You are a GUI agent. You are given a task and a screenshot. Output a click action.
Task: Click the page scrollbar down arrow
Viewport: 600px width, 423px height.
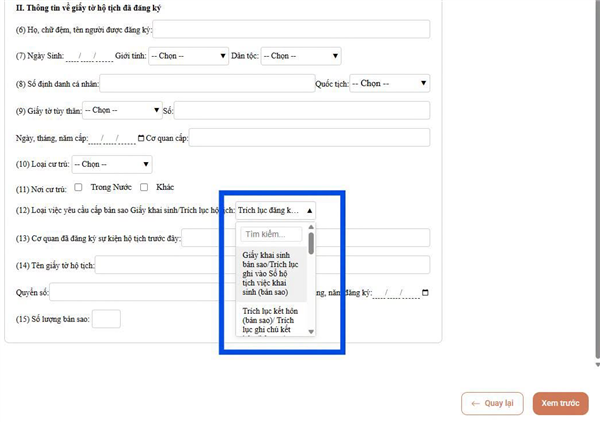coord(597,365)
